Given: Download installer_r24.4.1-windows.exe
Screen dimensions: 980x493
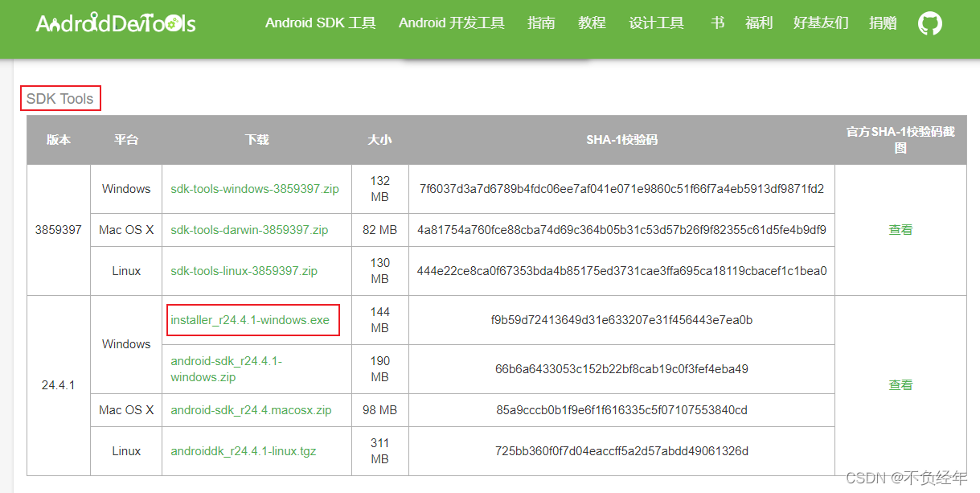Looking at the screenshot, I should coord(250,320).
